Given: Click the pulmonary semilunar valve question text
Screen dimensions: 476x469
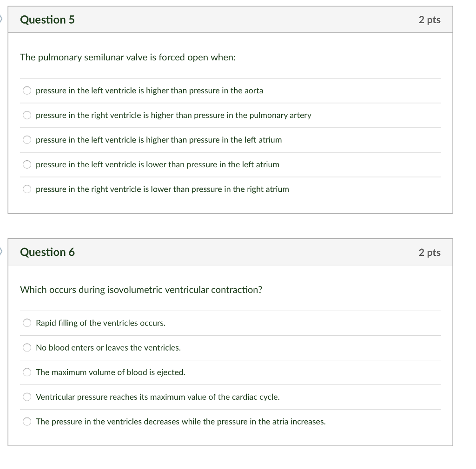Looking at the screenshot, I should pyautogui.click(x=128, y=58).
